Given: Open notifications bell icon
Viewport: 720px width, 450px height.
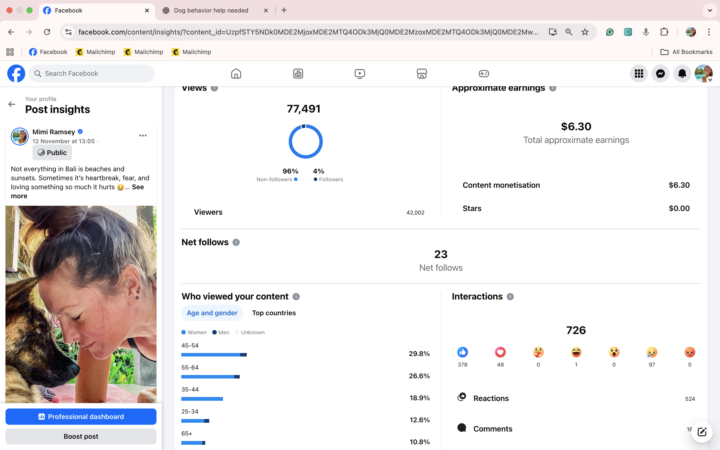Looking at the screenshot, I should coord(682,73).
